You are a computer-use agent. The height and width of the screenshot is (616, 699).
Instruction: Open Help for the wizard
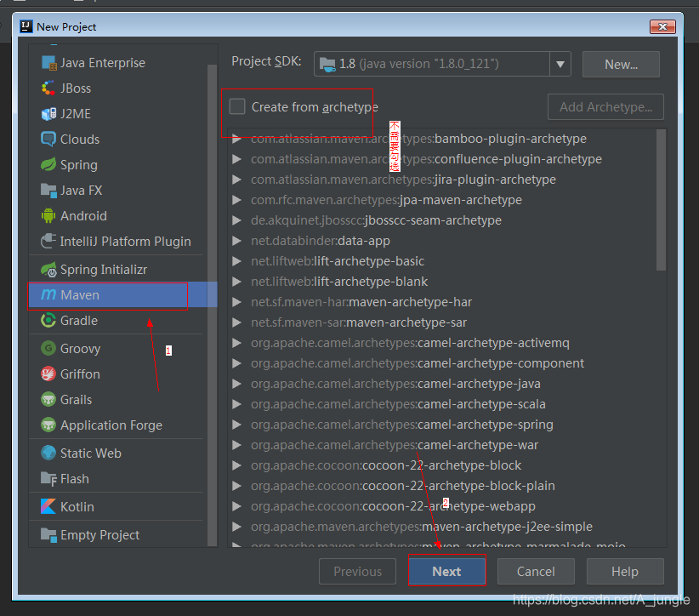pyautogui.click(x=625, y=571)
